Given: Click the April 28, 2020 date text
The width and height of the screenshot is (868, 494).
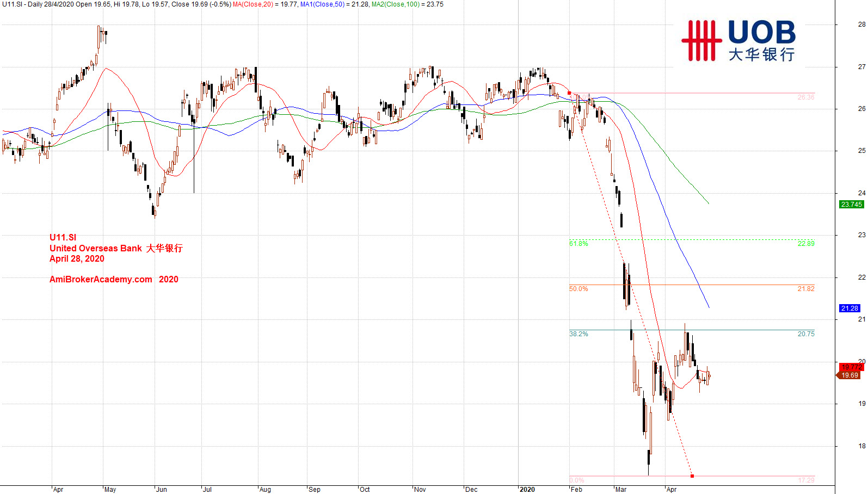Looking at the screenshot, I should click(77, 258).
